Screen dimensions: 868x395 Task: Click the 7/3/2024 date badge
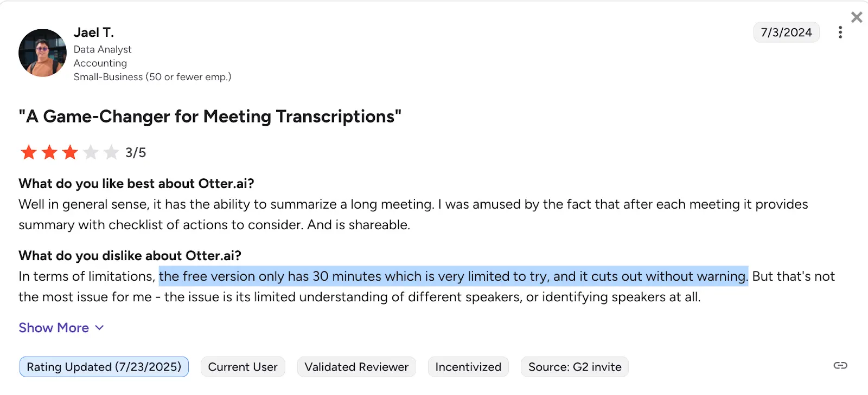pos(786,33)
